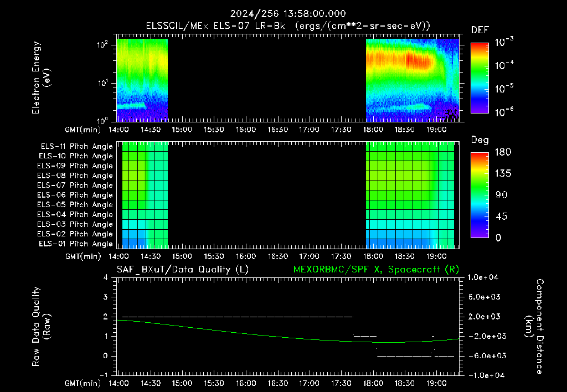Screen dimensions: 567x392
Task: Click the 'Component Distance (km)' axis label
Action: pos(534,327)
